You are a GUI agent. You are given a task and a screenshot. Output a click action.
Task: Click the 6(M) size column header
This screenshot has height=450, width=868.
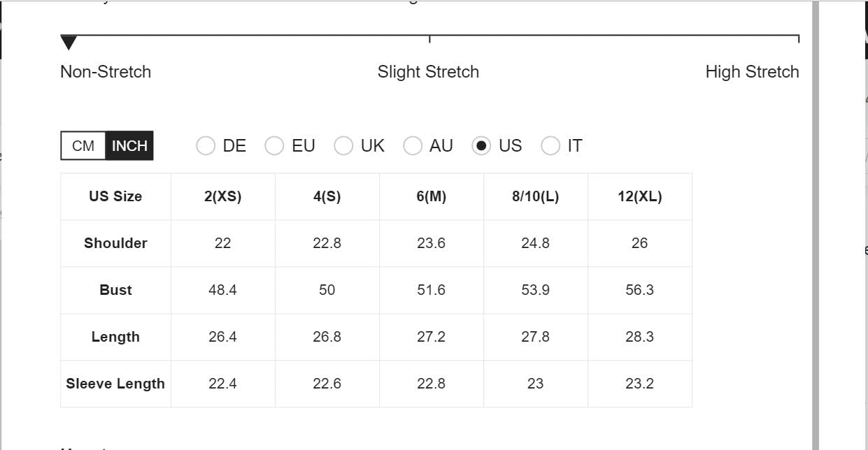432,196
